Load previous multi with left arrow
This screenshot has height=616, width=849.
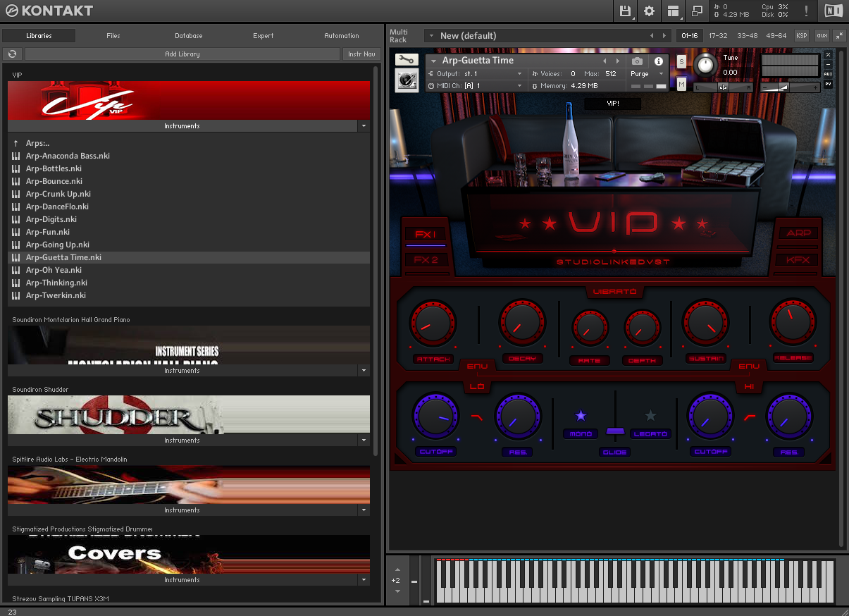pyautogui.click(x=652, y=36)
